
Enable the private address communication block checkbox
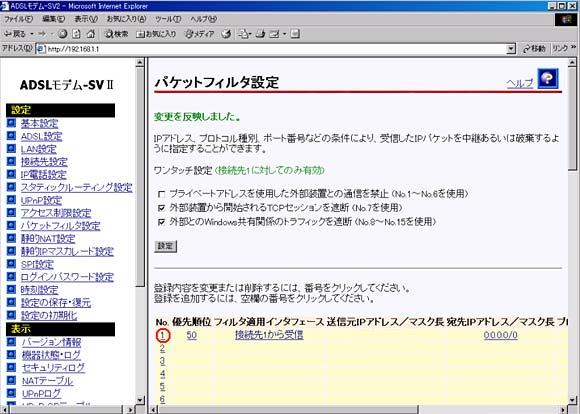(x=161, y=194)
